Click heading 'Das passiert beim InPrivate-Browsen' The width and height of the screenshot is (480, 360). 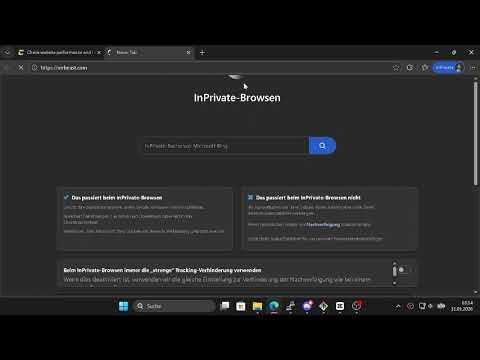point(117,198)
